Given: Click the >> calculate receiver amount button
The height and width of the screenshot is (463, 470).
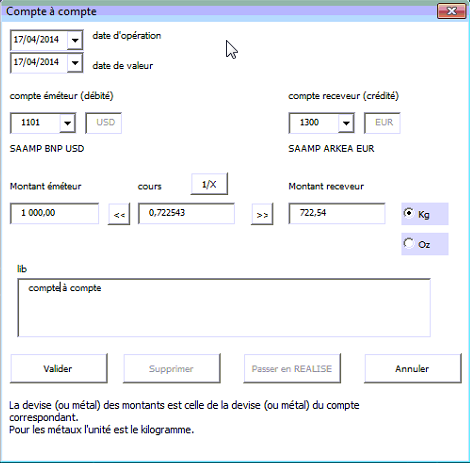Looking at the screenshot, I should [x=262, y=214].
